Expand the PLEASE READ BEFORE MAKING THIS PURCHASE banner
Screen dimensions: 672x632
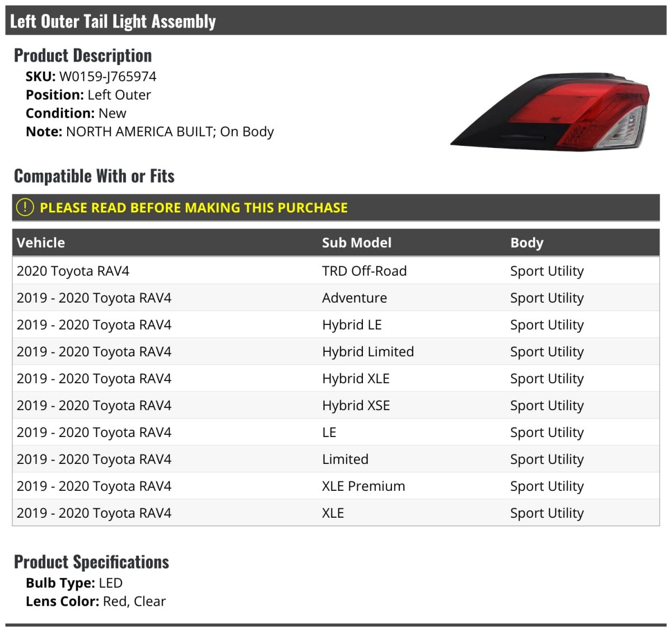point(336,207)
